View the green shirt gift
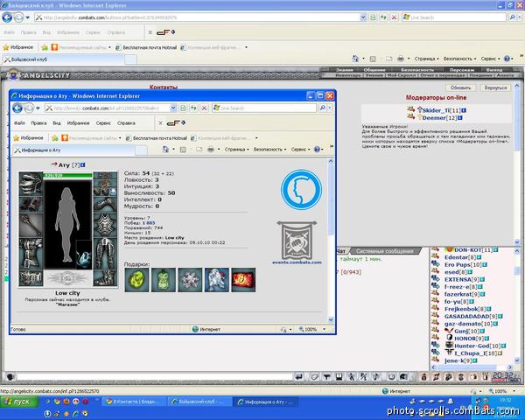 (164, 280)
